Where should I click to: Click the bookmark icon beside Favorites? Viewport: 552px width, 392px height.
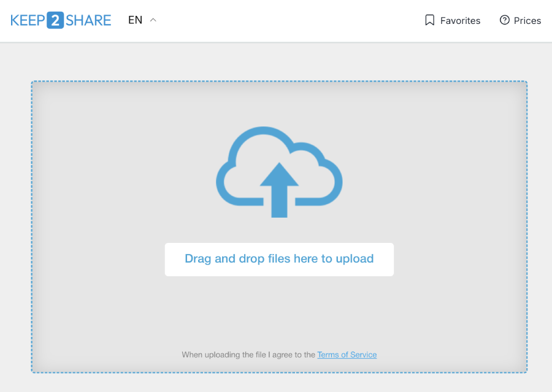coord(430,20)
